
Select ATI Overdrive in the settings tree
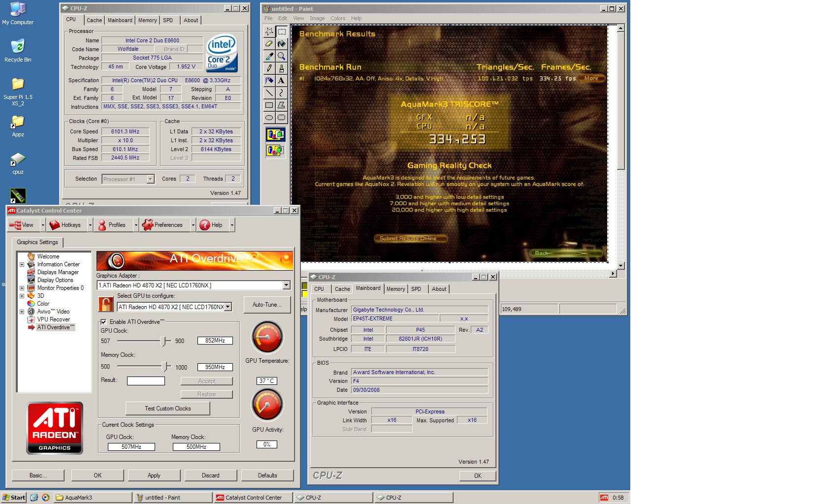pyautogui.click(x=55, y=327)
